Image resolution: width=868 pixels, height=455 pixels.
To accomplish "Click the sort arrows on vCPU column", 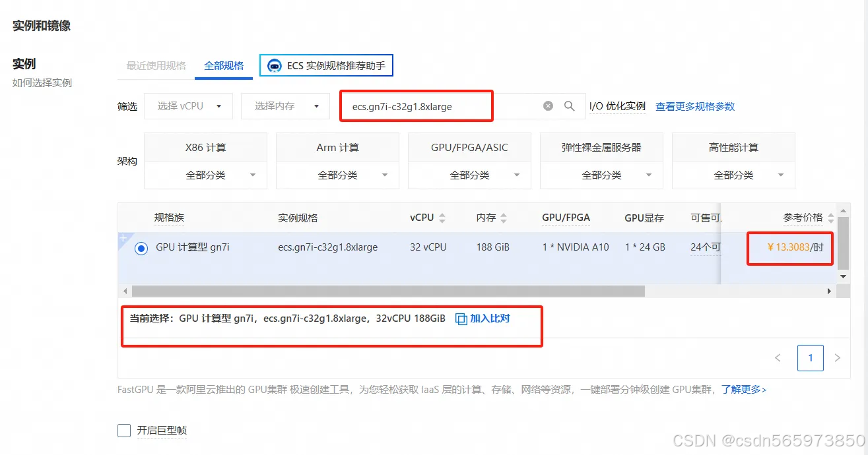I will pyautogui.click(x=444, y=217).
